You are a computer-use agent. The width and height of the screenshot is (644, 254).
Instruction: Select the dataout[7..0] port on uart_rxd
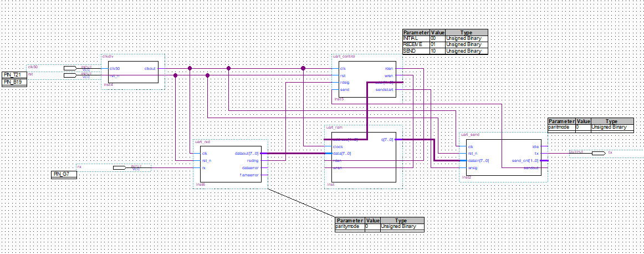point(247,153)
